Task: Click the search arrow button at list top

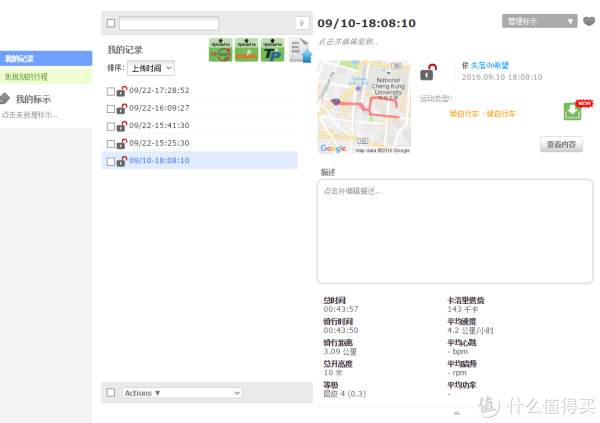Action: click(x=302, y=23)
